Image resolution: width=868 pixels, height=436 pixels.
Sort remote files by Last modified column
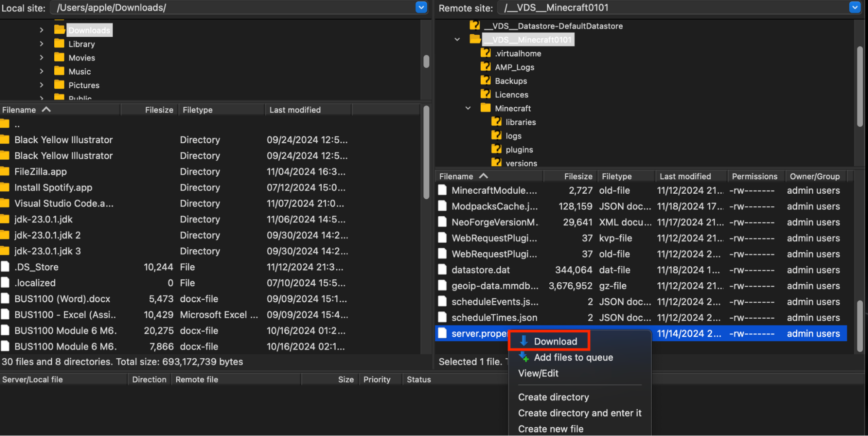coord(685,176)
